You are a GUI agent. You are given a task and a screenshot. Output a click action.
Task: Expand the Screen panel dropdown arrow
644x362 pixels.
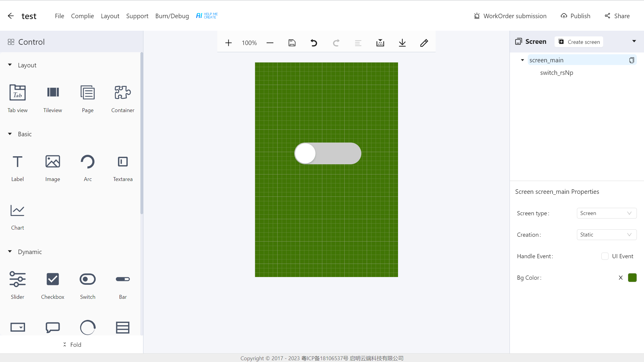[634, 41]
